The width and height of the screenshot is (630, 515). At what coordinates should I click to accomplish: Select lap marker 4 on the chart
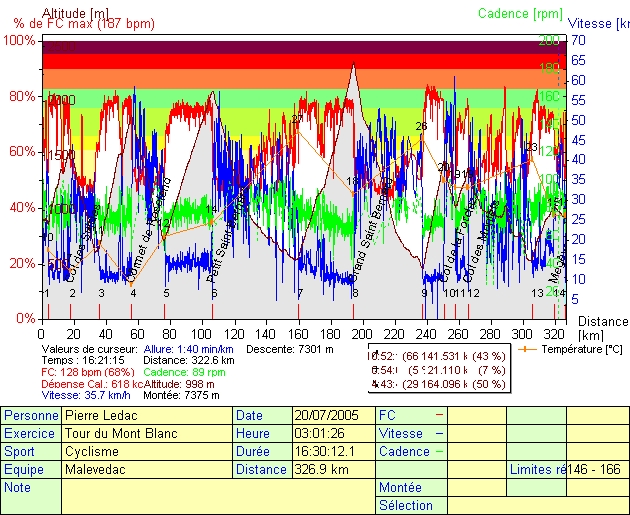(133, 293)
